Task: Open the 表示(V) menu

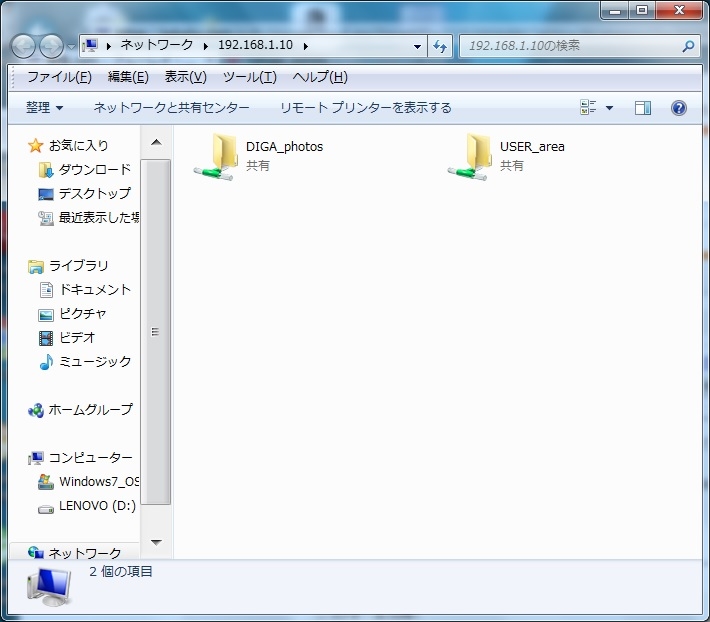Action: pos(185,77)
